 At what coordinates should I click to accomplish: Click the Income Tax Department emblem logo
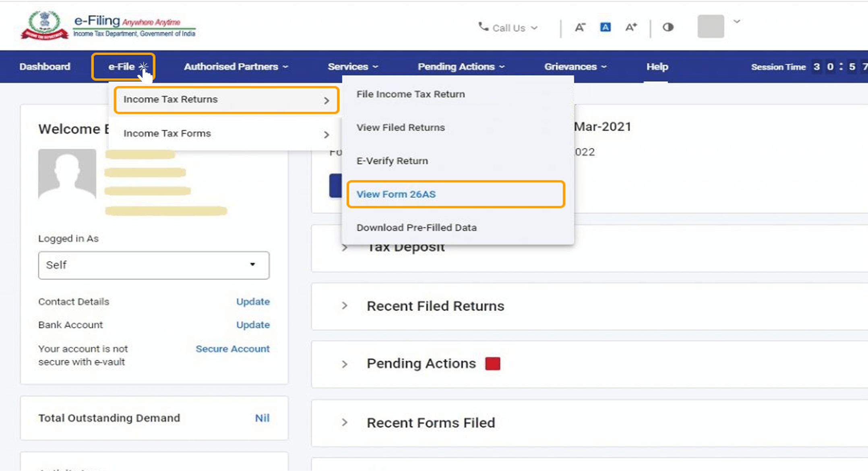pyautogui.click(x=44, y=25)
